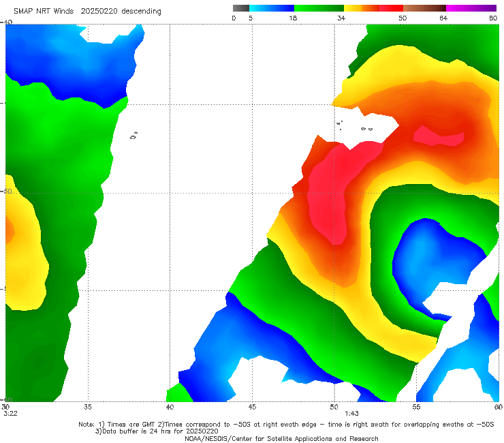The image size is (504, 443).
Task: Click the longitude axis label '40'
Action: 170,407
